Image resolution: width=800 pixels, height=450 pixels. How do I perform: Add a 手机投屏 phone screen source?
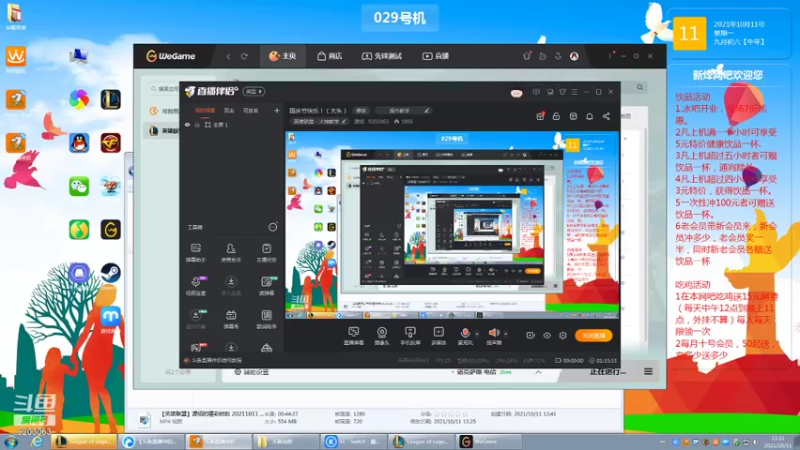click(x=410, y=336)
